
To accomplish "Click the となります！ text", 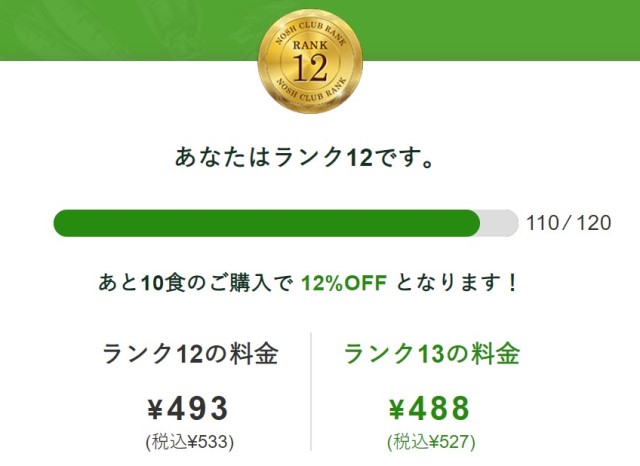I will click(x=457, y=282).
